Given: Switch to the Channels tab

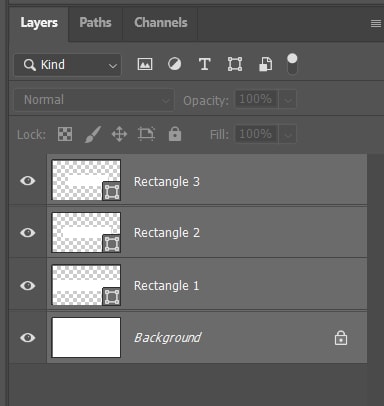Looking at the screenshot, I should pyautogui.click(x=161, y=23).
